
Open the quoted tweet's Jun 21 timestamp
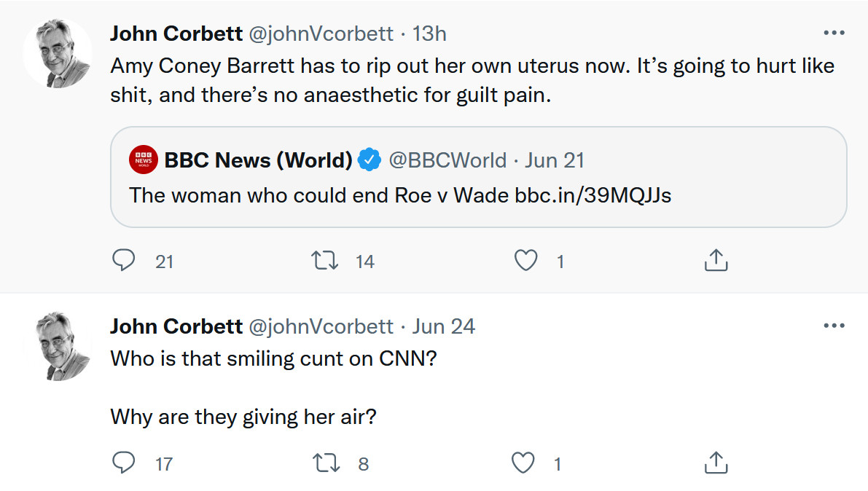coord(554,160)
